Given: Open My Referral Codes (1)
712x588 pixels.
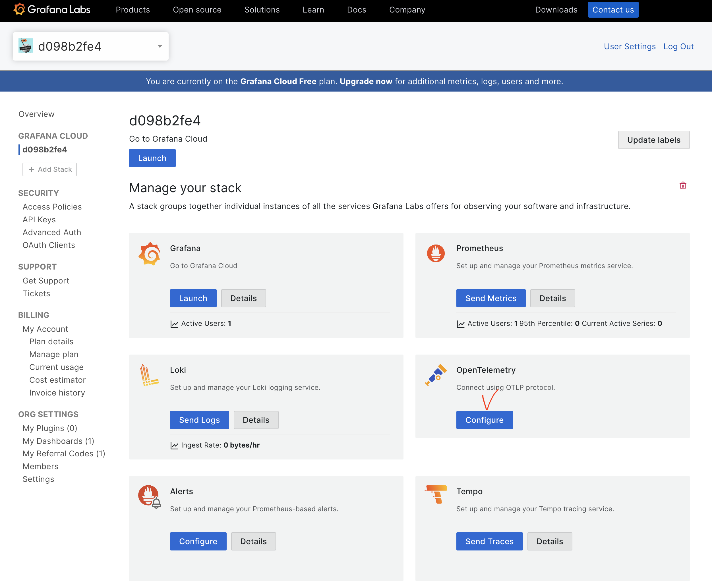Looking at the screenshot, I should point(64,454).
